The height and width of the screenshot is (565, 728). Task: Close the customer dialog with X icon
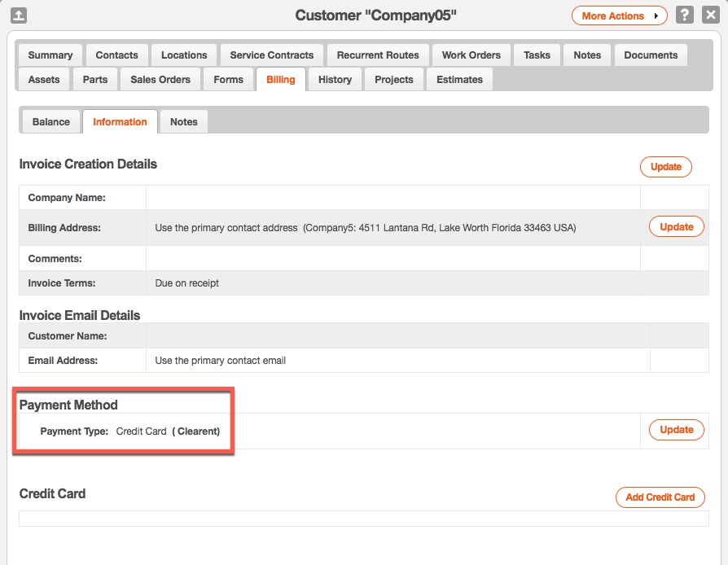pyautogui.click(x=709, y=15)
